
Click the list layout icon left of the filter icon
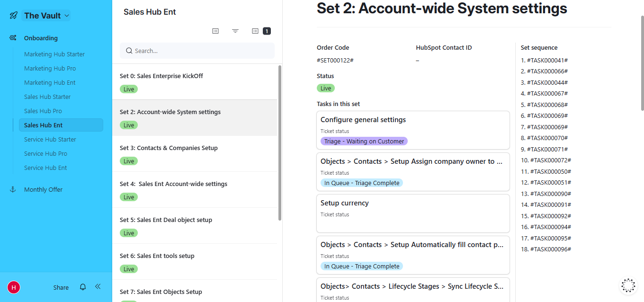pyautogui.click(x=215, y=31)
